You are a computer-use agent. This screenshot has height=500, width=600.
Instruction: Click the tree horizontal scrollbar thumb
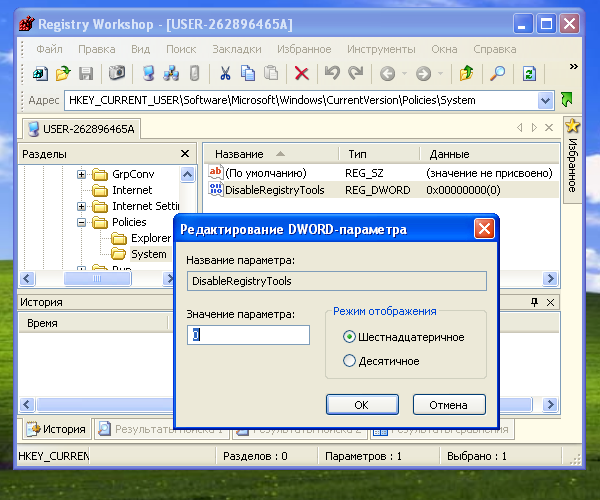(97, 279)
